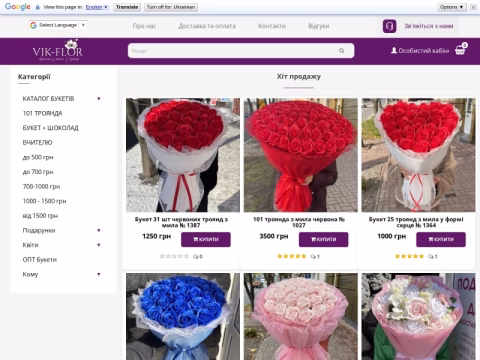
Task: Select the до 700 грн category
Action: tap(38, 172)
